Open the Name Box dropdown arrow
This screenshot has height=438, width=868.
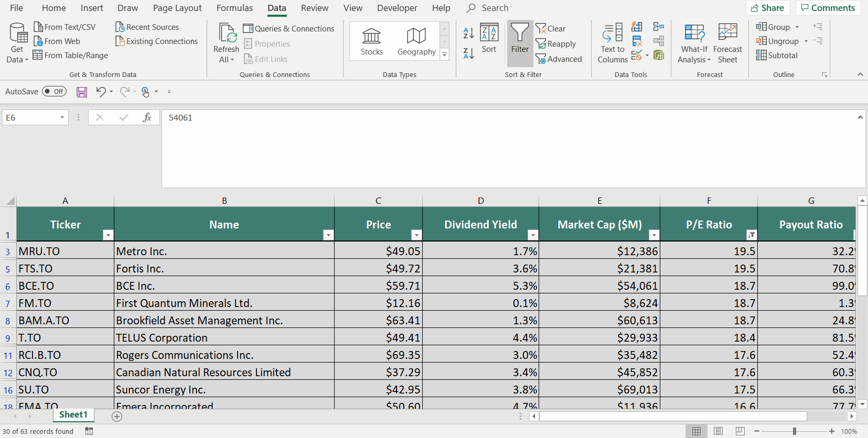click(62, 117)
